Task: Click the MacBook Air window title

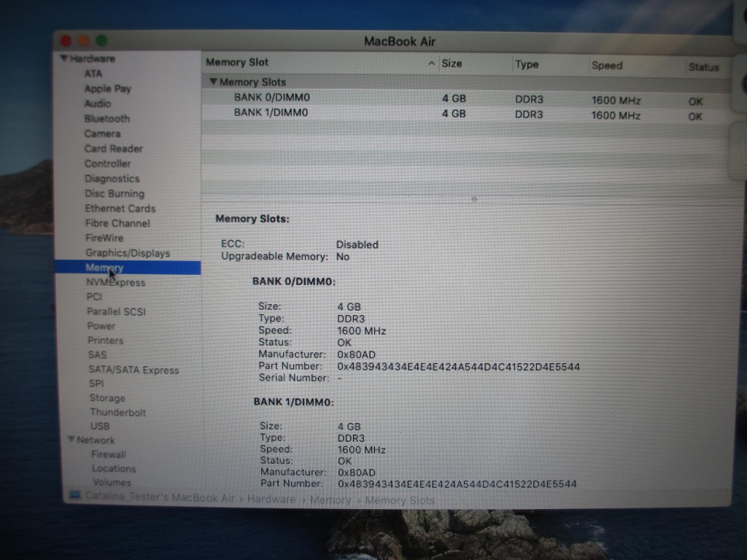Action: click(400, 42)
